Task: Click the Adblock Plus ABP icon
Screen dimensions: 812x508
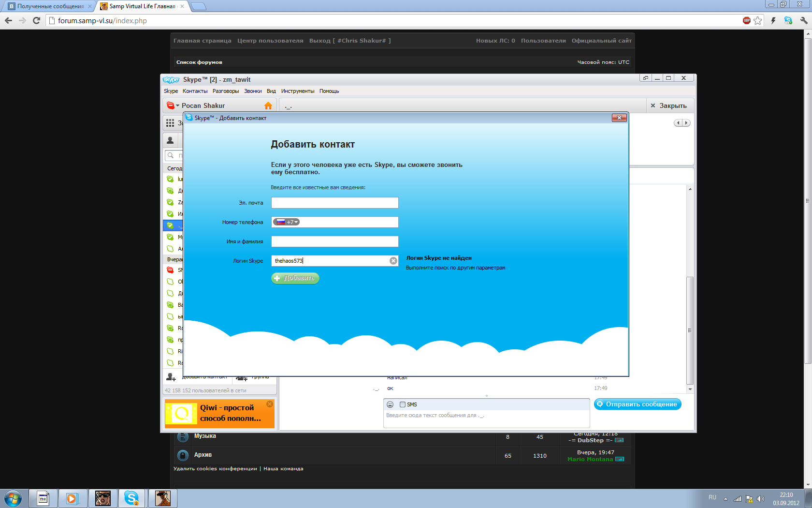Action: [747, 20]
